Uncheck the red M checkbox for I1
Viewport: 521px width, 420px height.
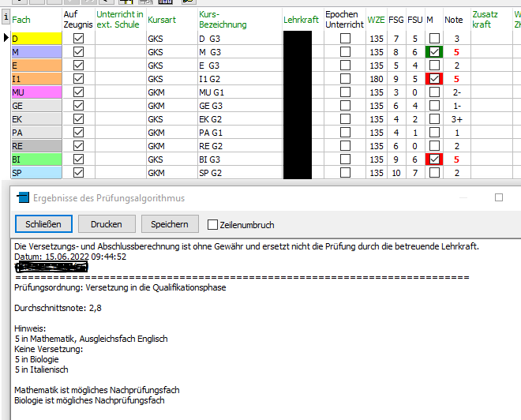point(434,79)
